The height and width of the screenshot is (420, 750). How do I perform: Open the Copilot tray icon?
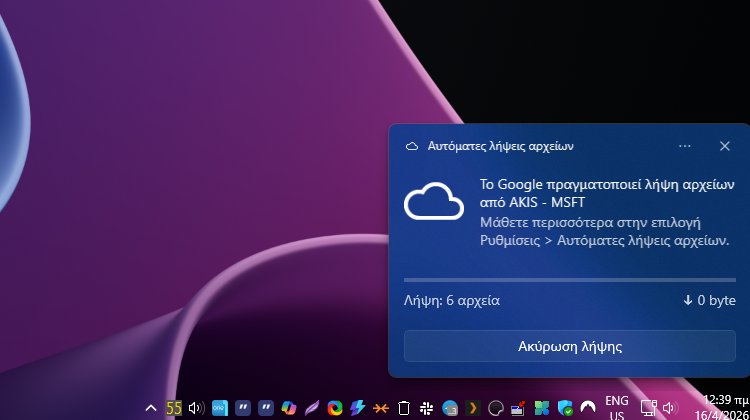(x=289, y=408)
